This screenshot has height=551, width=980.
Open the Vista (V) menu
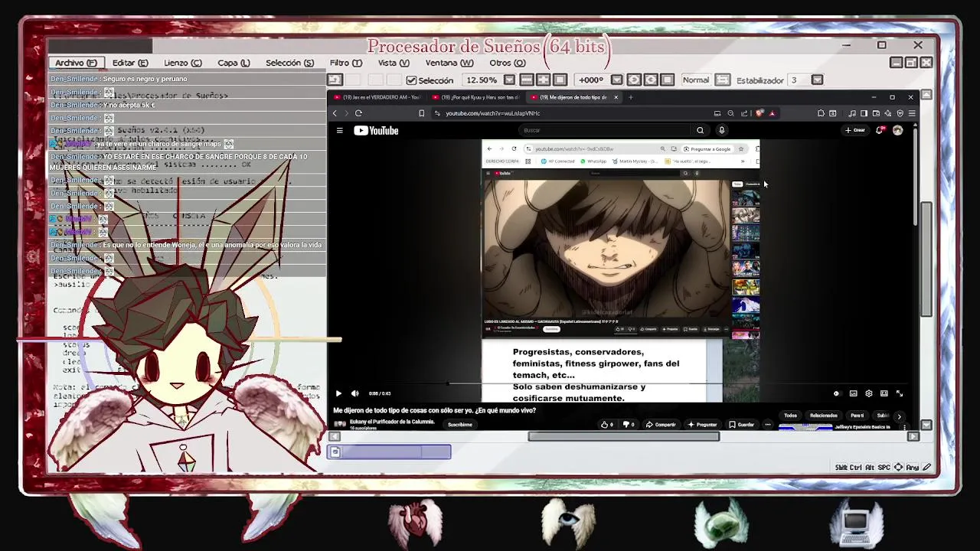click(394, 63)
